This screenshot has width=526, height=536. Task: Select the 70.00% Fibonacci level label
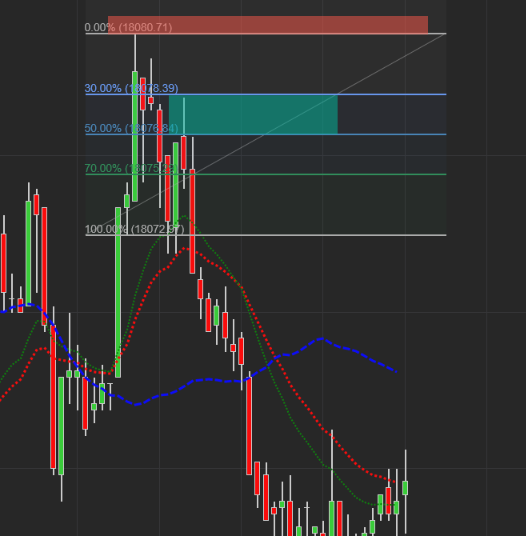tap(131, 168)
